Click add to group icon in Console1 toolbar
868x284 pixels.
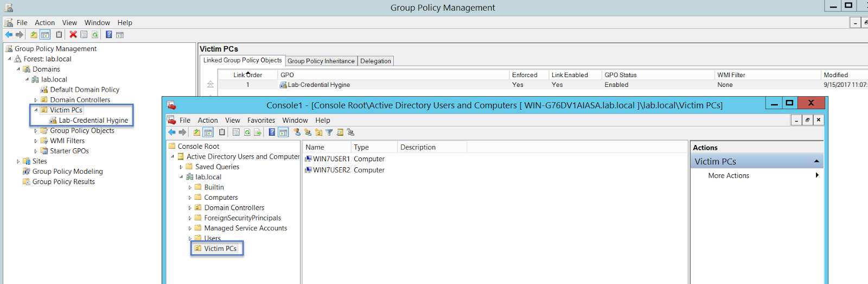350,132
